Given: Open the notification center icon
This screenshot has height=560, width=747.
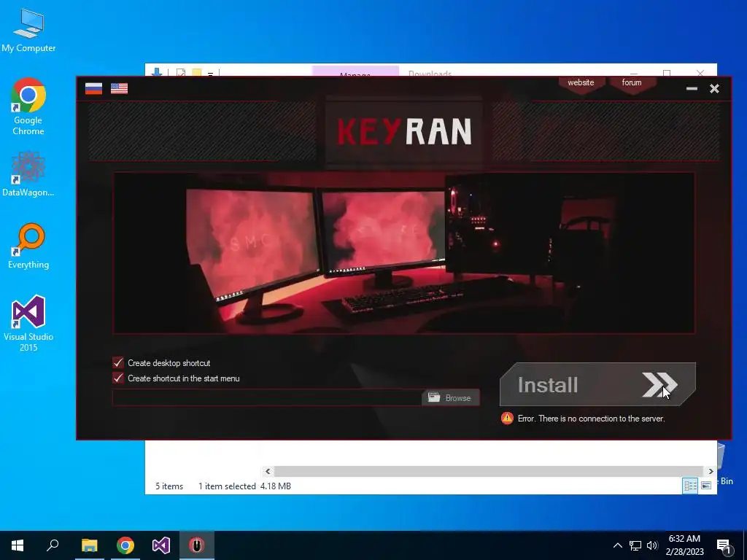Looking at the screenshot, I should pos(724,545).
